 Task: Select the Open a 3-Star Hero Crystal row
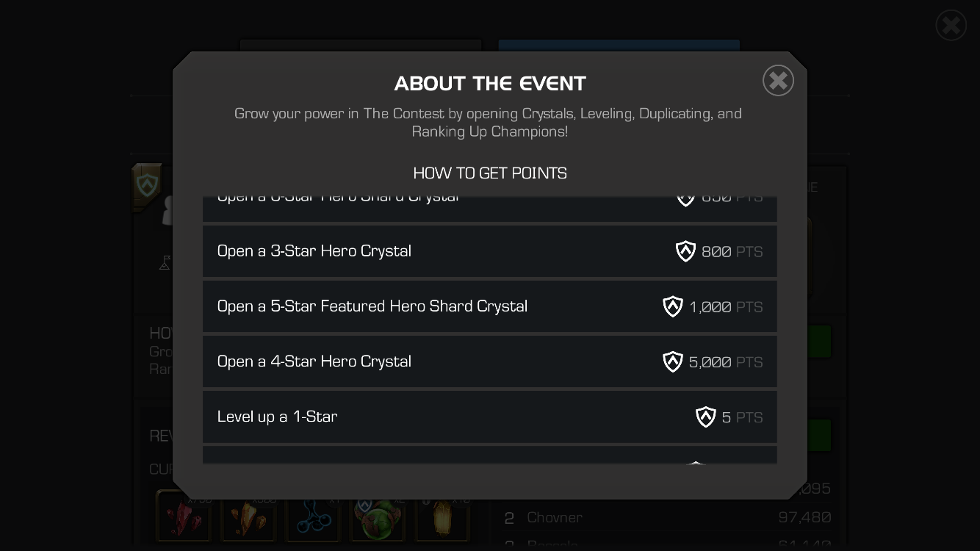click(490, 251)
